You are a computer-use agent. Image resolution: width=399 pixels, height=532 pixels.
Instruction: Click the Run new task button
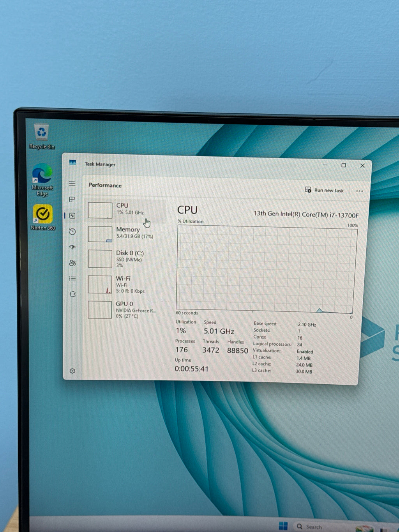(324, 190)
